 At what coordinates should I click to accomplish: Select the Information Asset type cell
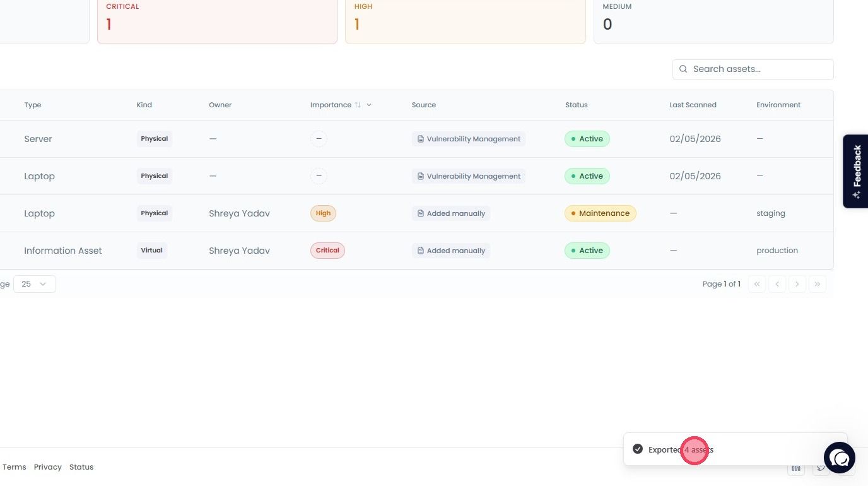[x=63, y=251]
